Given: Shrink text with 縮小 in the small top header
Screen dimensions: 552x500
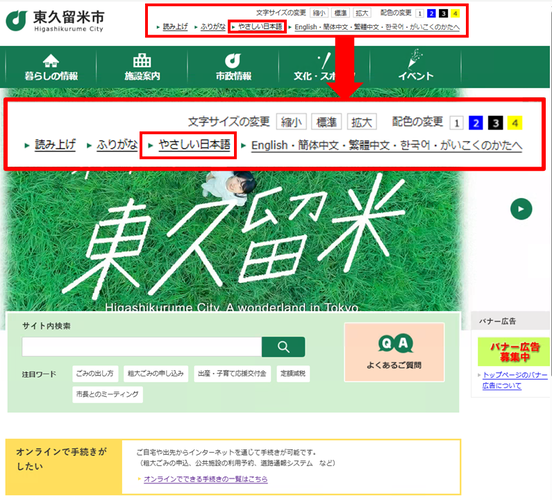Looking at the screenshot, I should click(319, 13).
